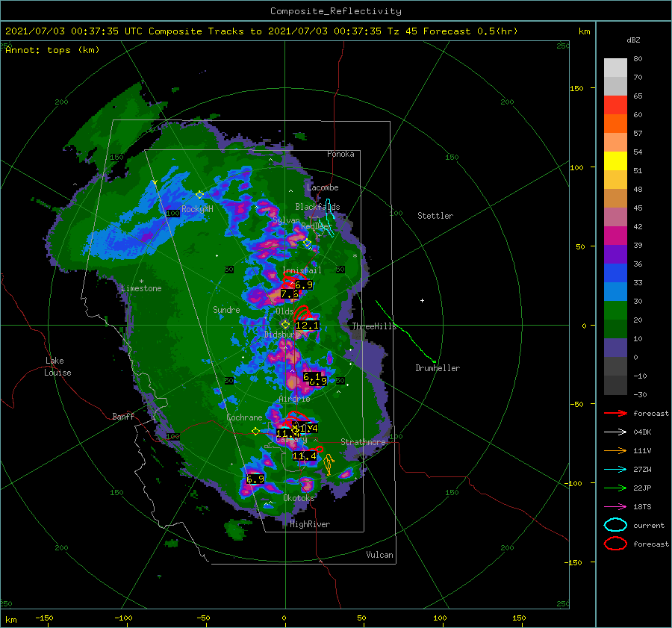Click the red forecast ellipse legend icon

coord(615,544)
